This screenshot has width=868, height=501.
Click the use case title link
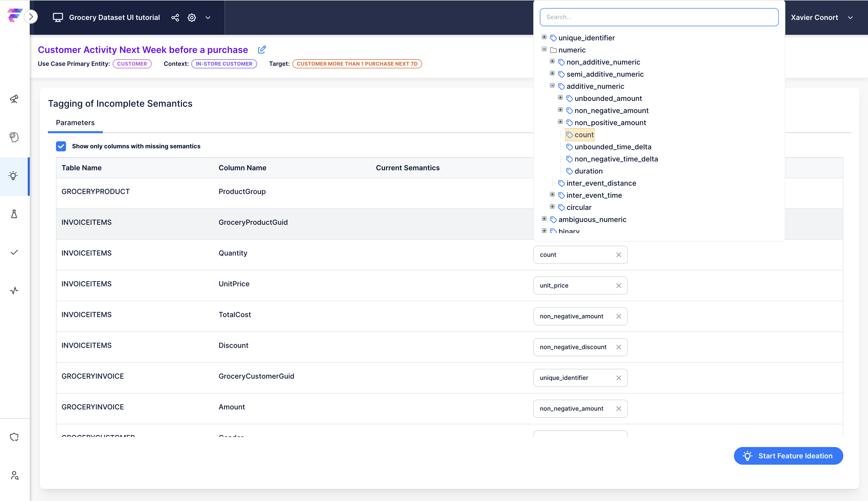pos(143,50)
